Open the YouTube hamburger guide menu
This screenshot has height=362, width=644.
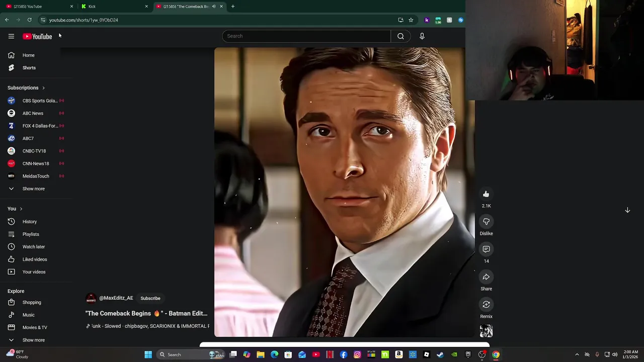coord(11,36)
